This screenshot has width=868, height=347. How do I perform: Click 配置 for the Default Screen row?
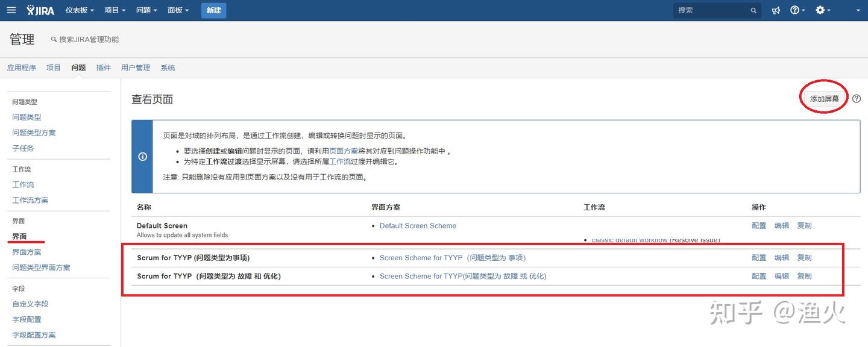pyautogui.click(x=759, y=226)
